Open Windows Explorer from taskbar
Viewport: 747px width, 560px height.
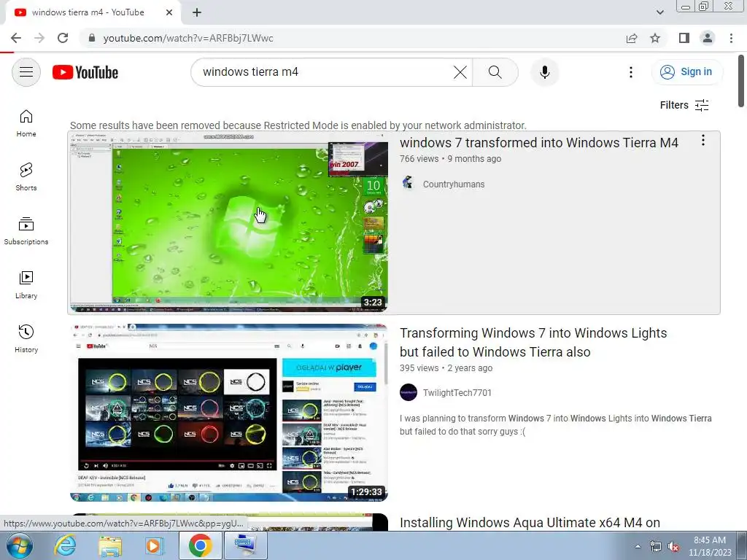point(110,545)
